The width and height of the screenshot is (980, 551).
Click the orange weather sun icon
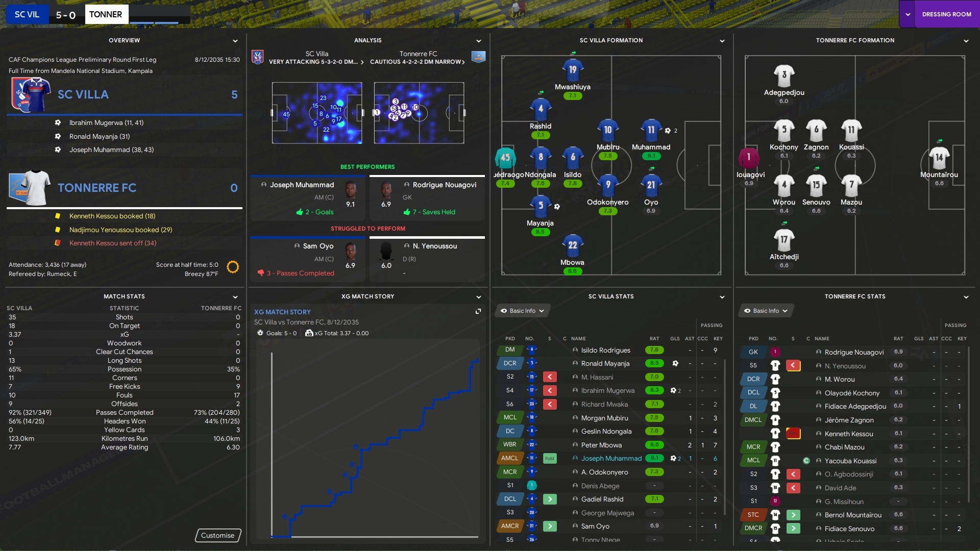tap(233, 267)
